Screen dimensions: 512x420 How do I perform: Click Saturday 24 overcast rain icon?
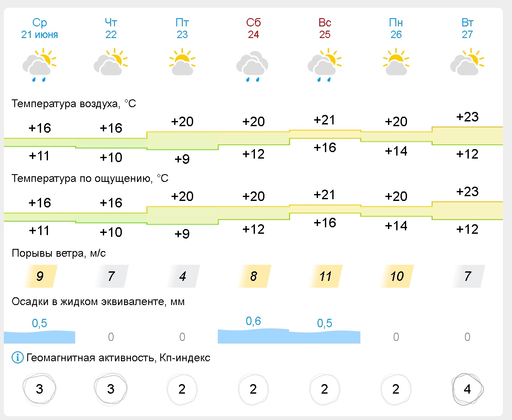click(252, 66)
